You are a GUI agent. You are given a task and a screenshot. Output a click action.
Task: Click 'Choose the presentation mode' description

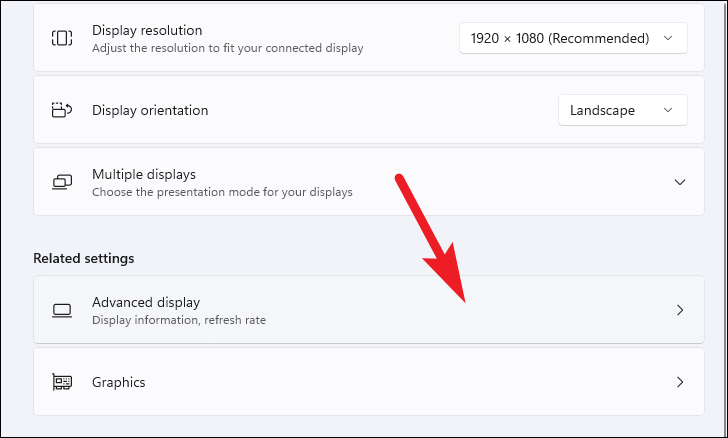222,192
